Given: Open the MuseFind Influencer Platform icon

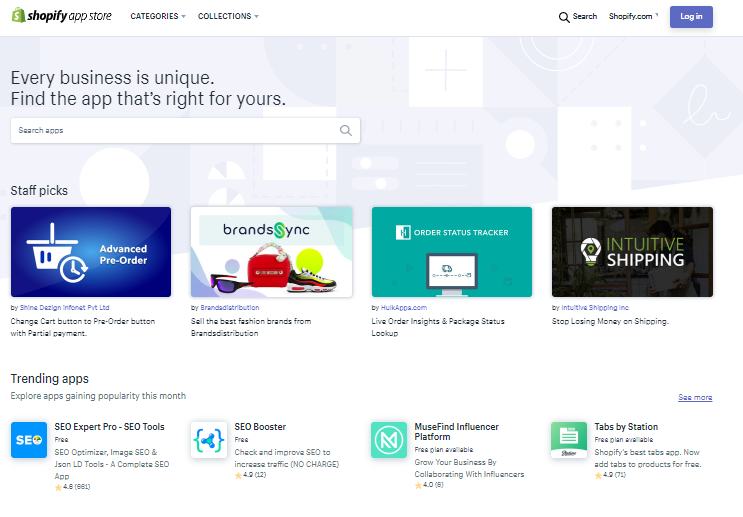Looking at the screenshot, I should (389, 440).
